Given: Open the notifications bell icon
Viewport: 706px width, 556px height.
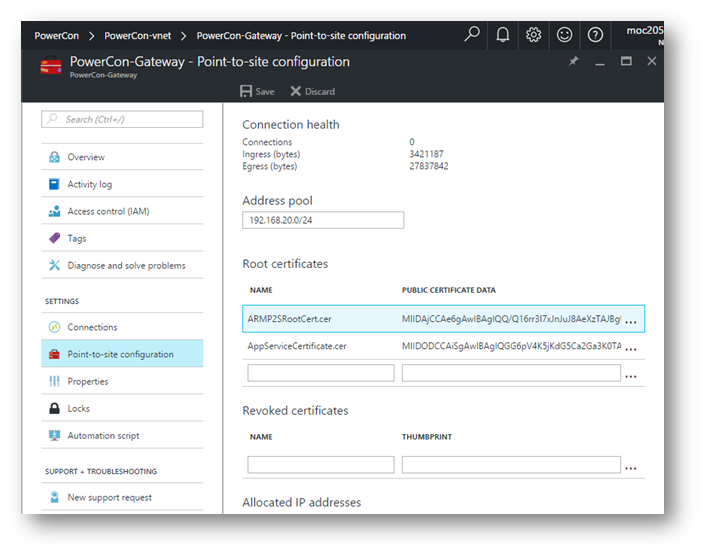Looking at the screenshot, I should click(502, 35).
